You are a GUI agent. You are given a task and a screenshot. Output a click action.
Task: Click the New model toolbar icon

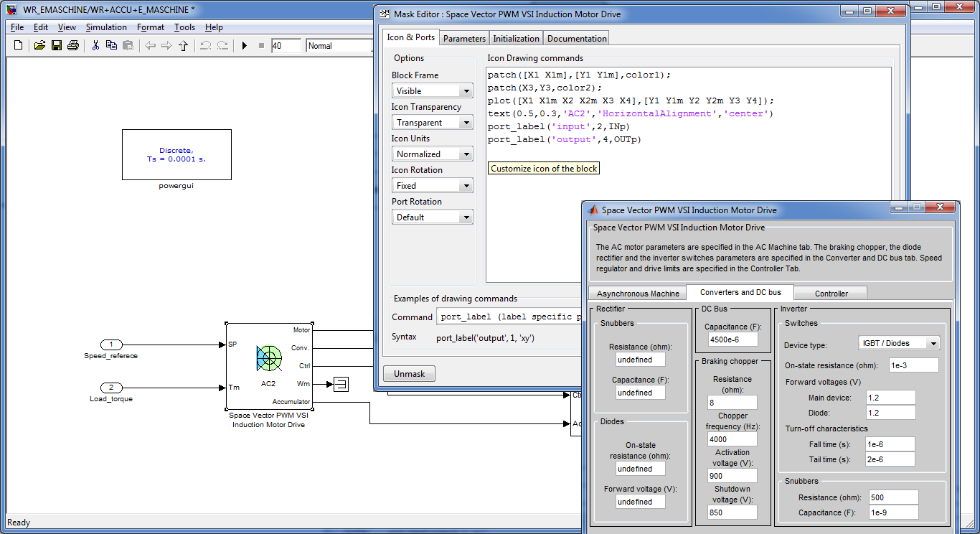[x=19, y=45]
